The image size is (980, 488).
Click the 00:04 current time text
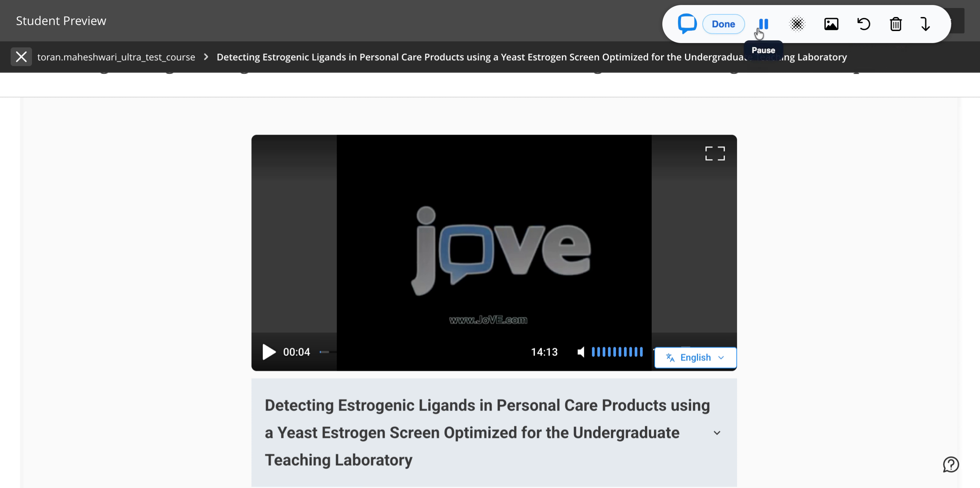tap(296, 352)
